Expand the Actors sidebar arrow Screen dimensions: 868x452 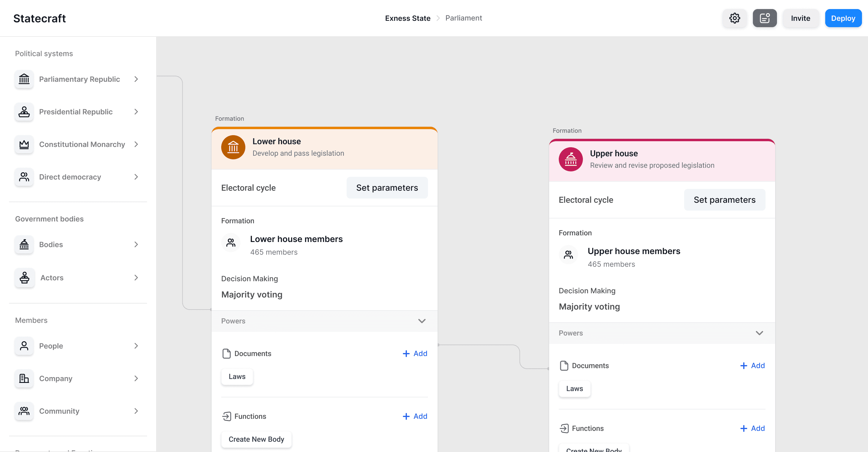click(136, 278)
